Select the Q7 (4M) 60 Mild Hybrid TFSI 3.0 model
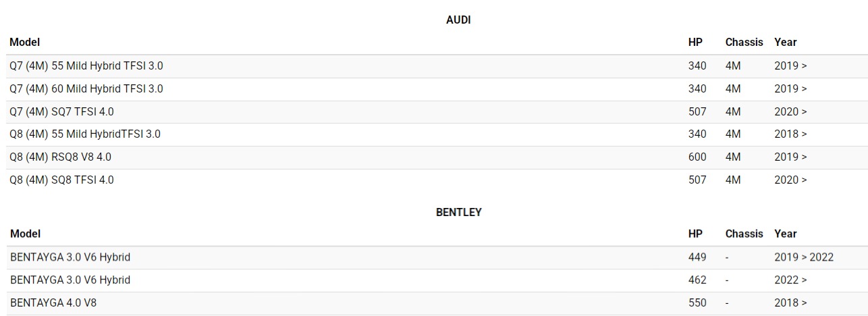 coord(86,88)
